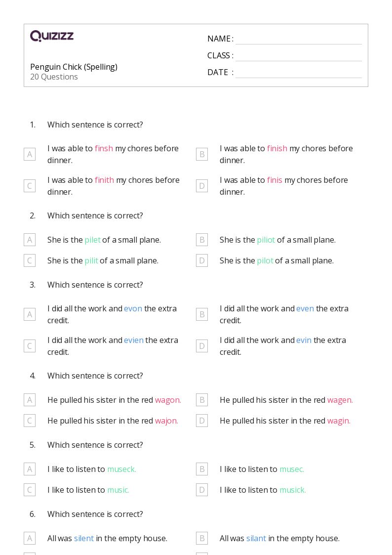
Task: Click the 'Penguin Chick (Spelling)' title
Action: (74, 67)
